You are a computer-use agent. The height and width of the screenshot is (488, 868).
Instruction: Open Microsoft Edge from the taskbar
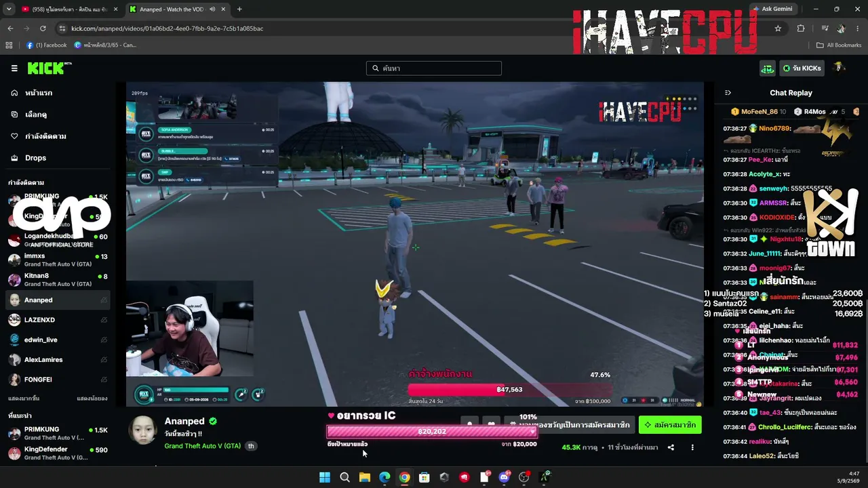tap(384, 477)
